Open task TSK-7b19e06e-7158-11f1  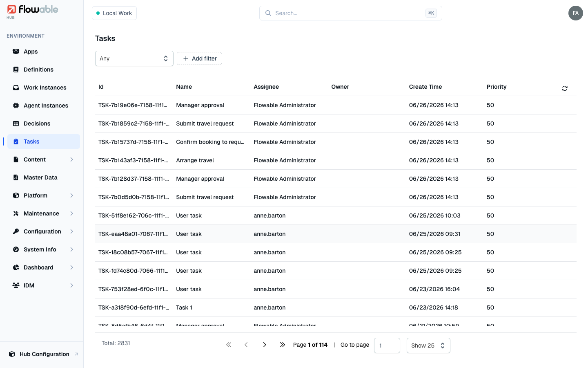133,105
